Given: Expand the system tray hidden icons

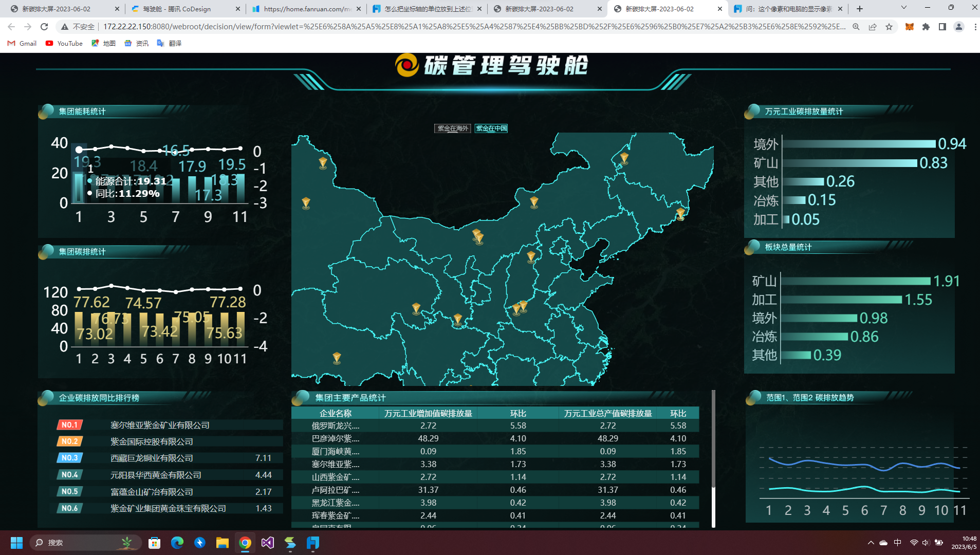Looking at the screenshot, I should point(871,543).
